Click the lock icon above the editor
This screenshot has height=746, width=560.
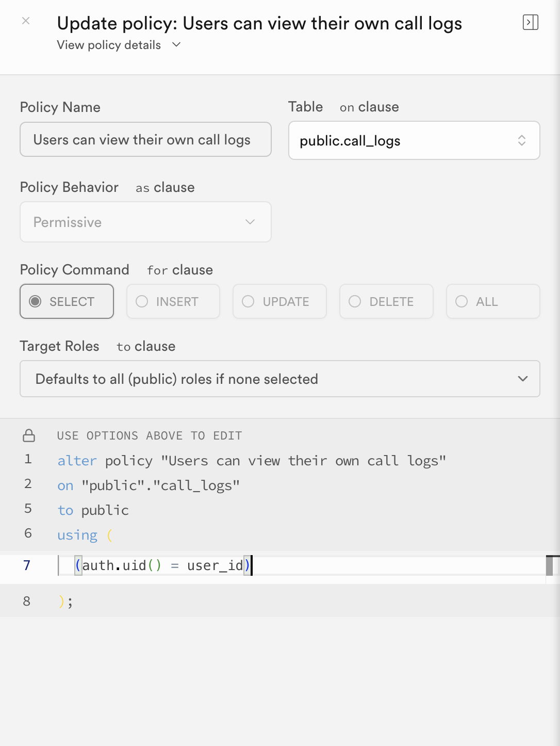[x=29, y=436]
